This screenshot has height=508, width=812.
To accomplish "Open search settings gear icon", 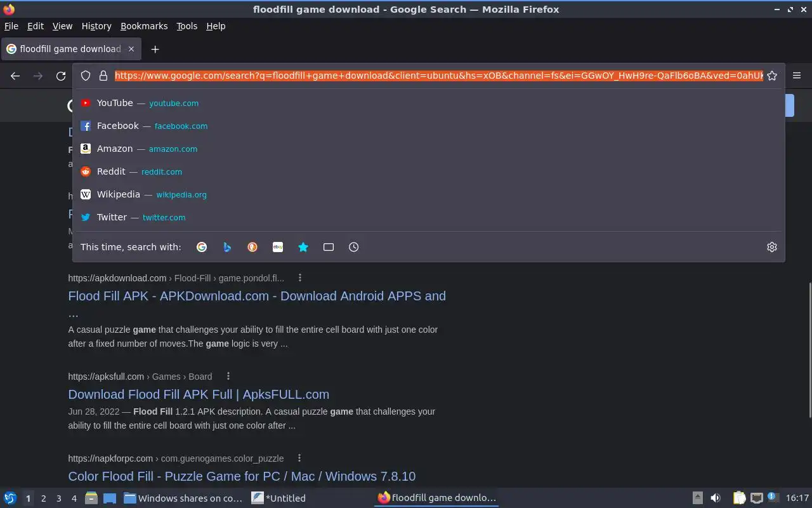I will point(772,247).
